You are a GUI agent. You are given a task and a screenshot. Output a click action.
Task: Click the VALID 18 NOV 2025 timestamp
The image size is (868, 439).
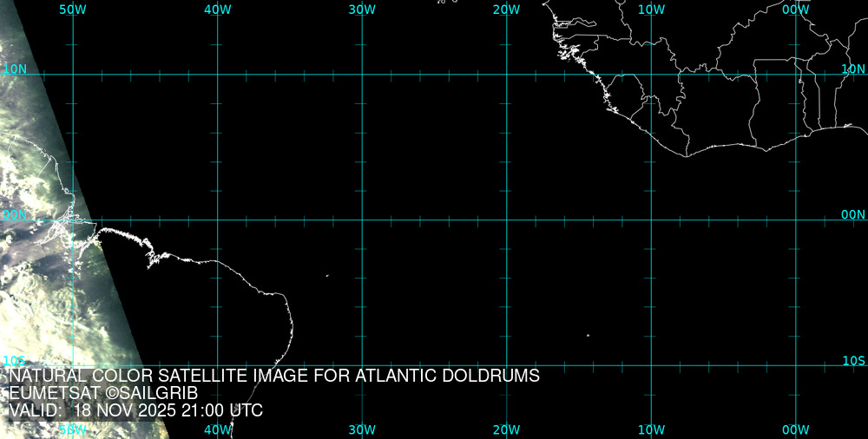tap(135, 411)
